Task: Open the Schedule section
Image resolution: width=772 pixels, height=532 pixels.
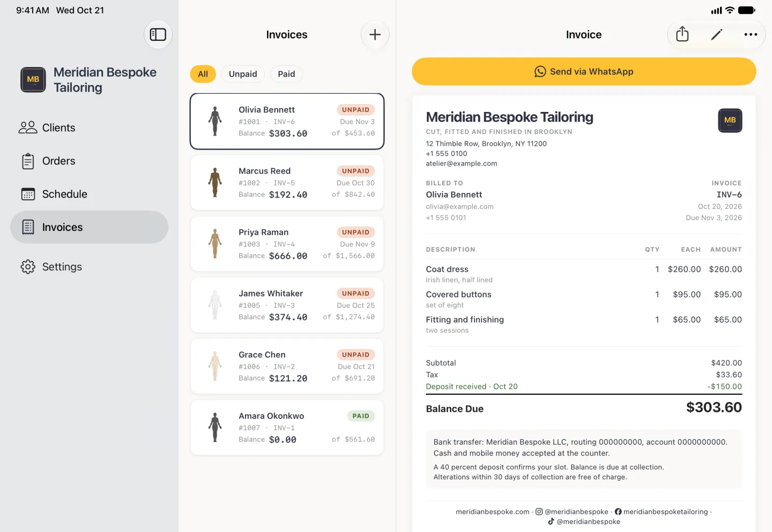Action: [x=90, y=194]
